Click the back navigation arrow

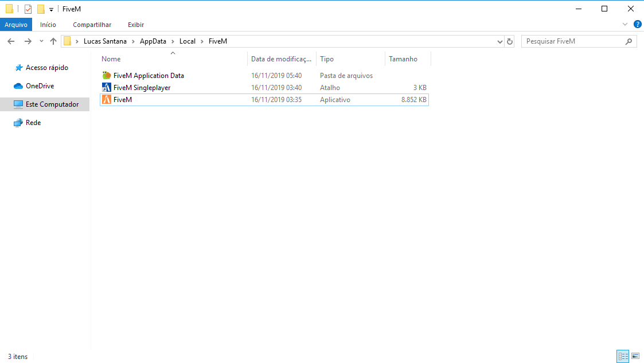10,41
